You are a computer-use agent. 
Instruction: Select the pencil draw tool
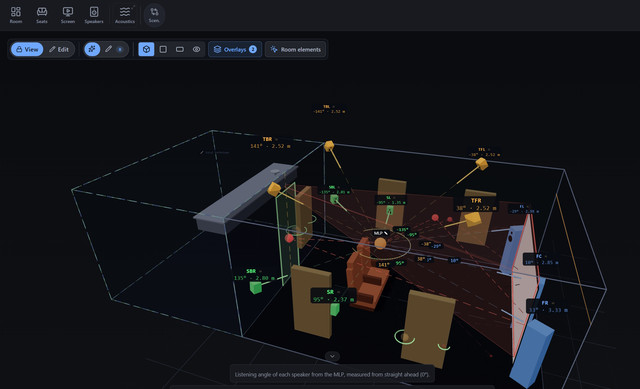pyautogui.click(x=108, y=49)
